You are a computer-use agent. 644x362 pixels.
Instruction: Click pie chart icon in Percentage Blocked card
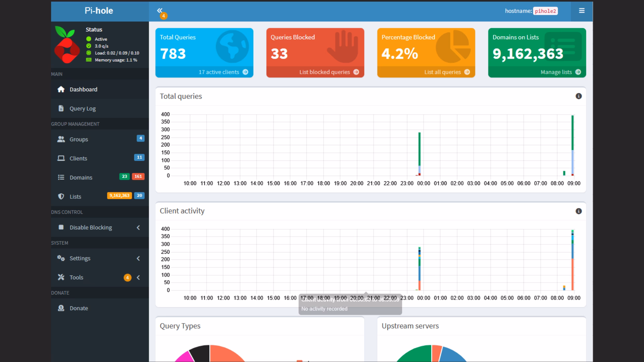[453, 47]
